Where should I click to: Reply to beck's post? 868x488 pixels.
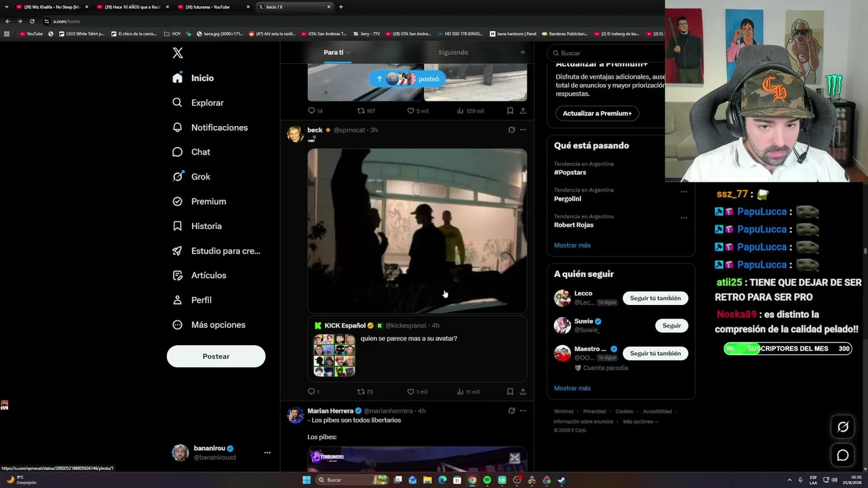pos(313,392)
